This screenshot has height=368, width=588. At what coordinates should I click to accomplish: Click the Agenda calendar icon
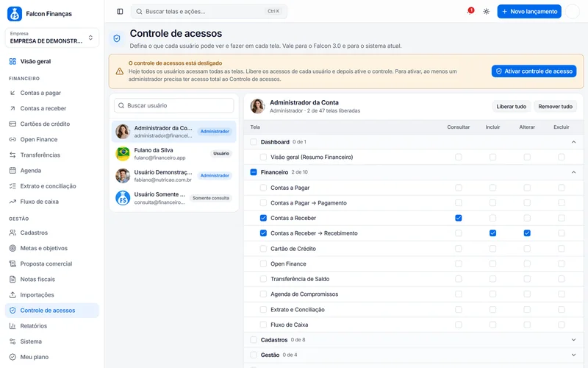(12, 171)
